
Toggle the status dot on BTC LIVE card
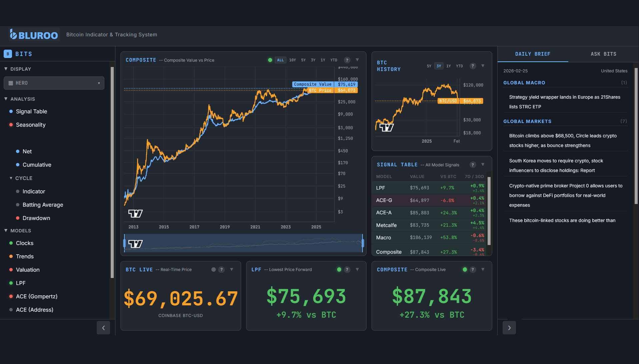point(213,269)
